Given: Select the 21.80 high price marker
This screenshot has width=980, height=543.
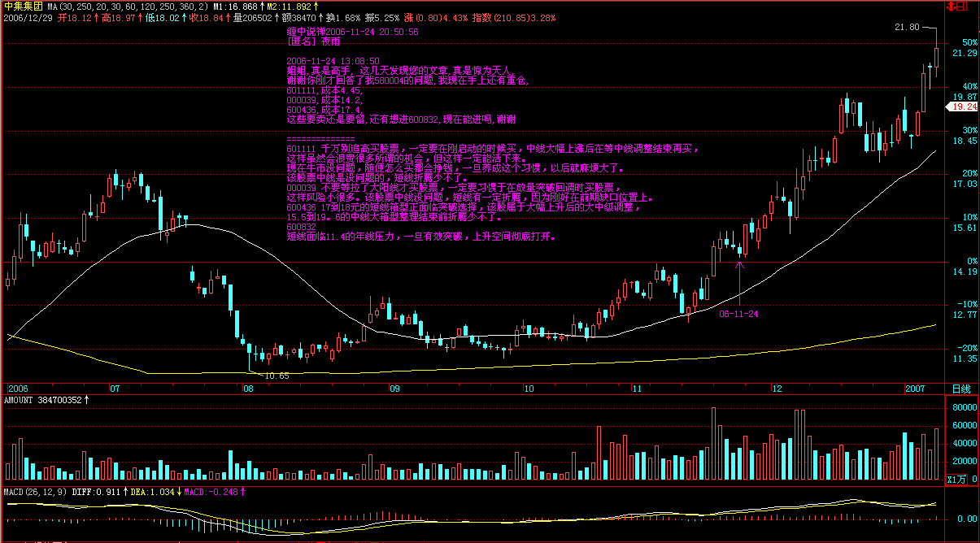Looking at the screenshot, I should [906, 27].
